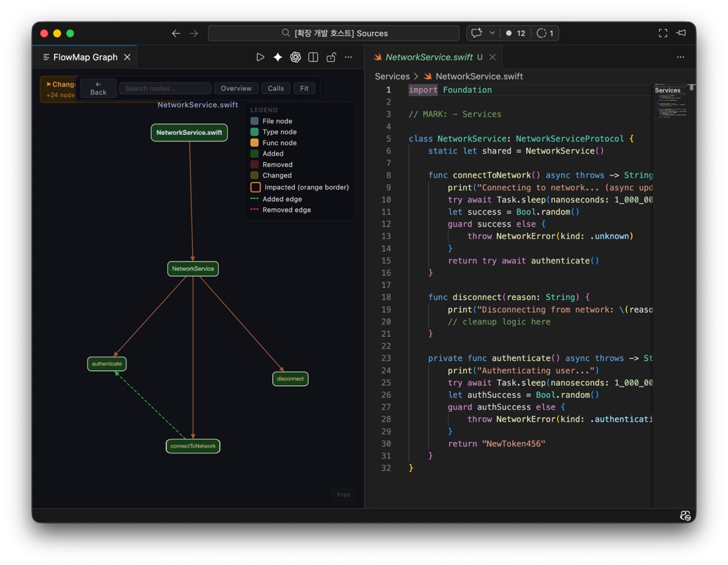Viewport: 728px width, 565px height.
Task: Click the chat copilot icon in title bar
Action: click(476, 33)
